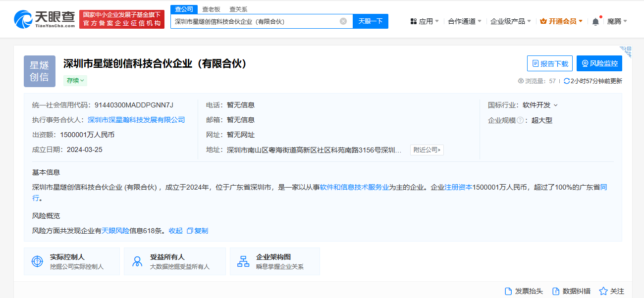Viewport: 644px width, 298px height.
Task: Click the help question icon next to 企业规模
Action: 520,120
